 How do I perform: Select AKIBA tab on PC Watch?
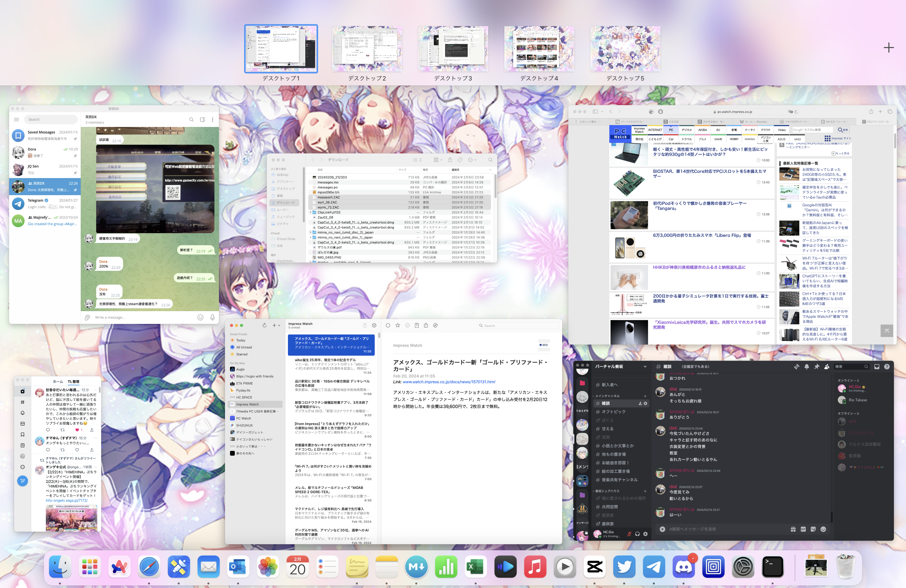click(702, 130)
